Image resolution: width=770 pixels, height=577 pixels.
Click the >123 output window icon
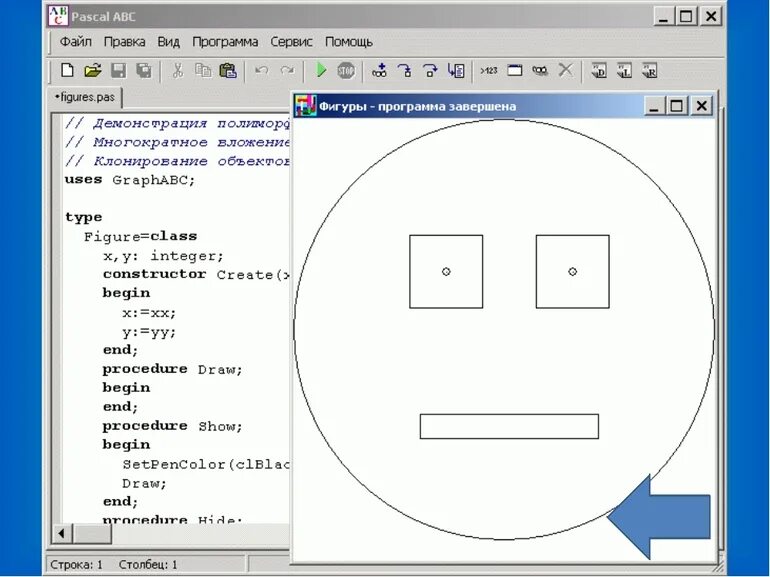point(489,71)
